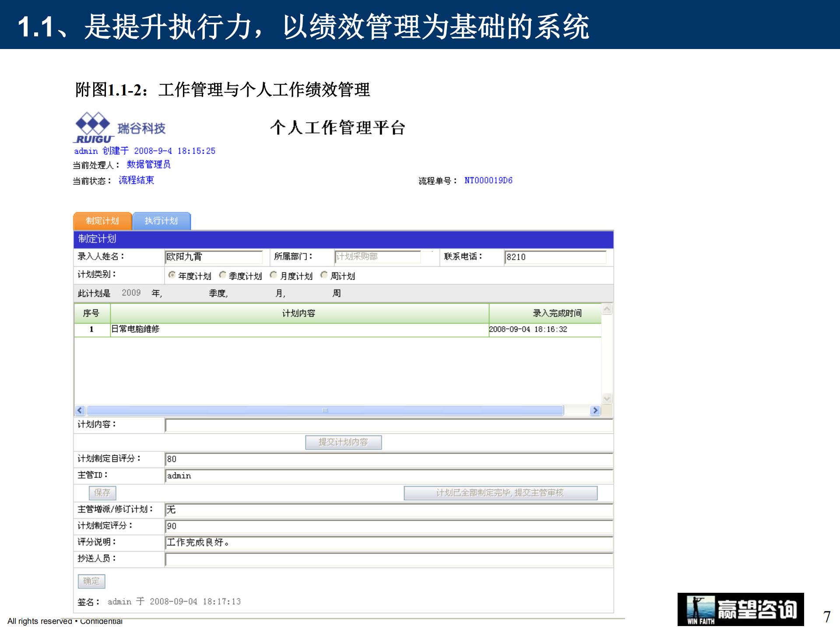Submit plan via 计划已全部制定完毕 button
This screenshot has width=840, height=630.
point(501,493)
